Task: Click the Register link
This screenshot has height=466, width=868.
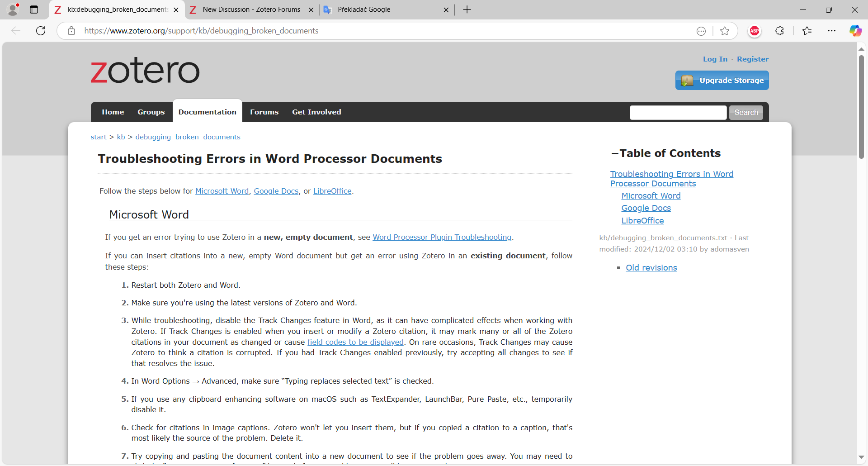Action: [753, 59]
